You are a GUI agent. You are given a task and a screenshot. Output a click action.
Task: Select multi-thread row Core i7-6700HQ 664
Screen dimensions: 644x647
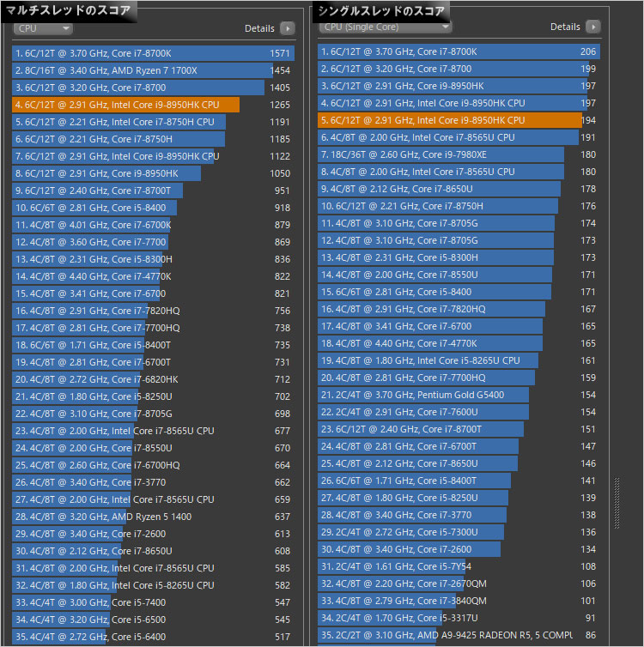click(153, 465)
